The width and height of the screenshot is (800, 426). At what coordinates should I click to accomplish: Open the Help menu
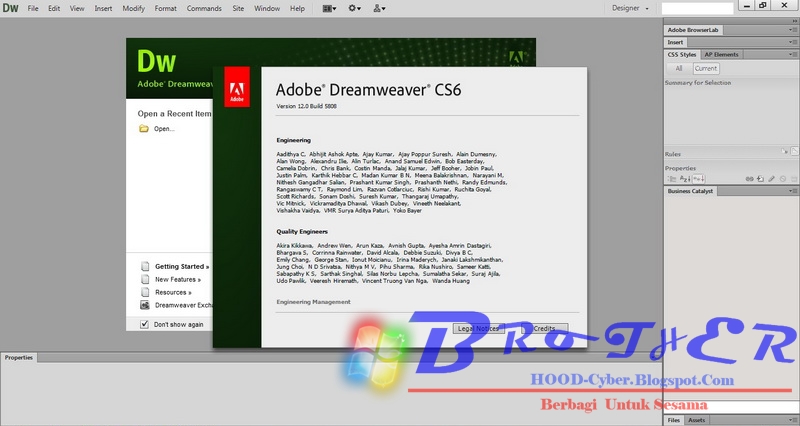pos(297,8)
